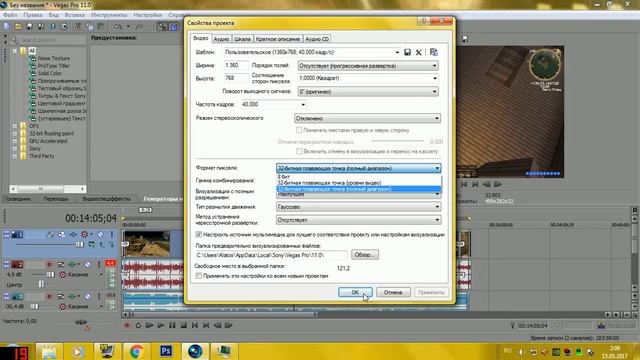Click the New project toolbar icon

7,27
